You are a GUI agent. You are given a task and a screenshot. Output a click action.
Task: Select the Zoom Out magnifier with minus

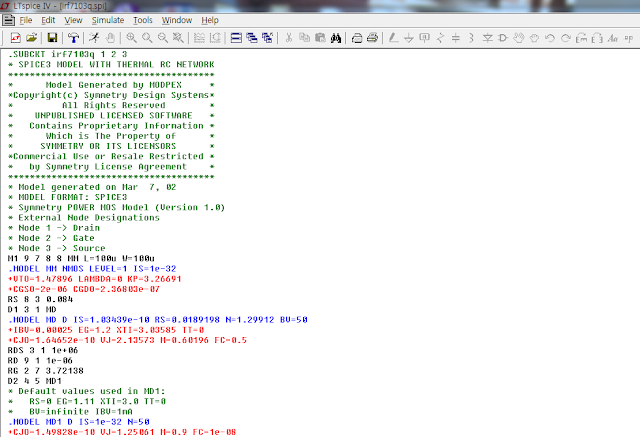(162, 38)
